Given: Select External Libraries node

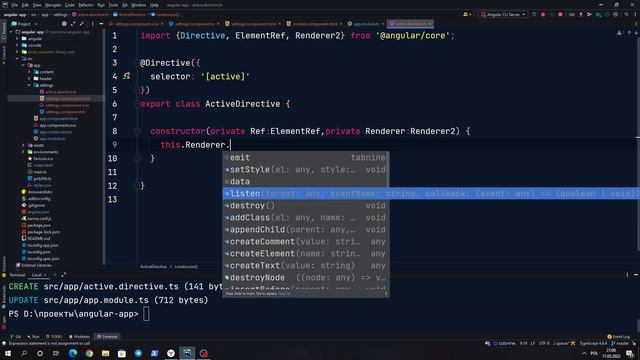Looking at the screenshot, I should (x=36, y=265).
